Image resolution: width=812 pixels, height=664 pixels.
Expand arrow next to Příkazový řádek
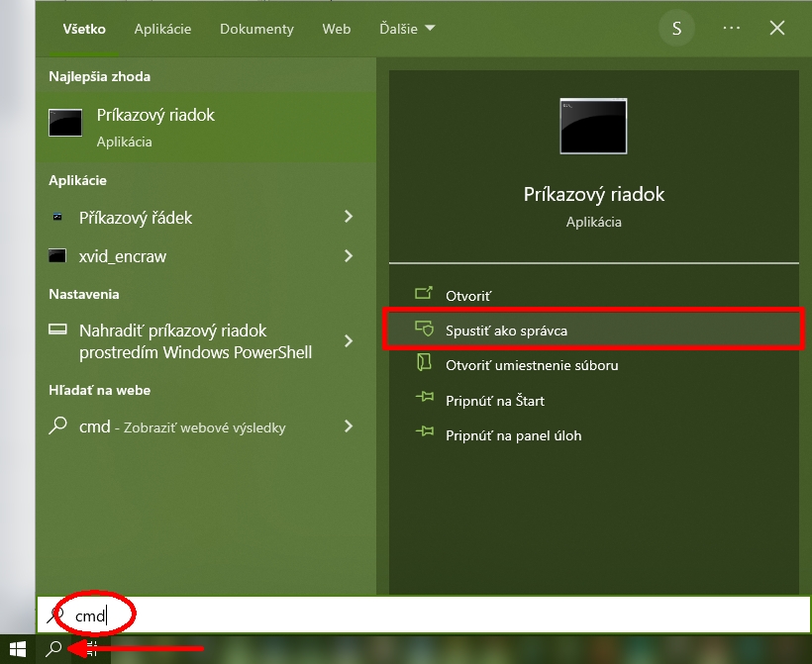click(349, 217)
